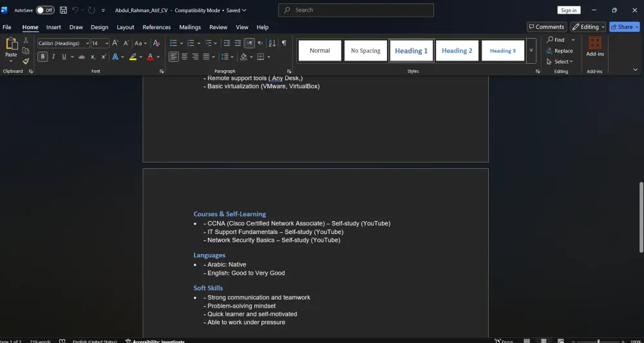Apply multilevel list formatting
Screen dimensions: 644x343
(x=208, y=43)
